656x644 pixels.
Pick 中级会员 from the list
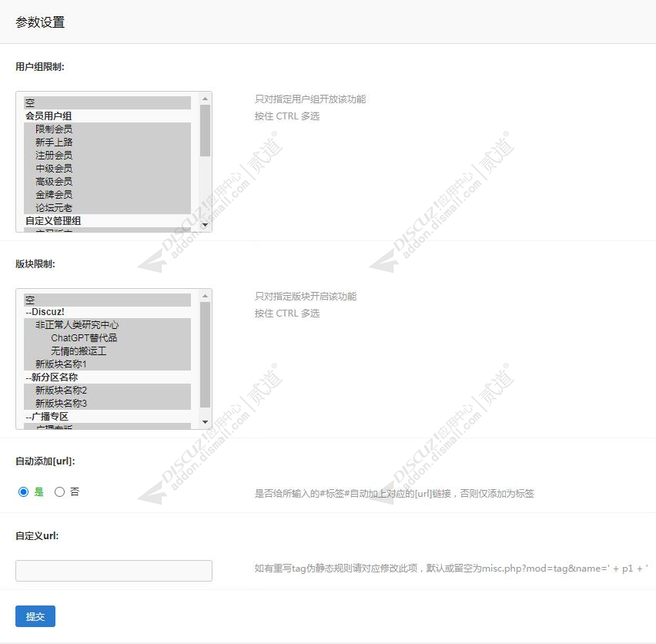[108, 168]
